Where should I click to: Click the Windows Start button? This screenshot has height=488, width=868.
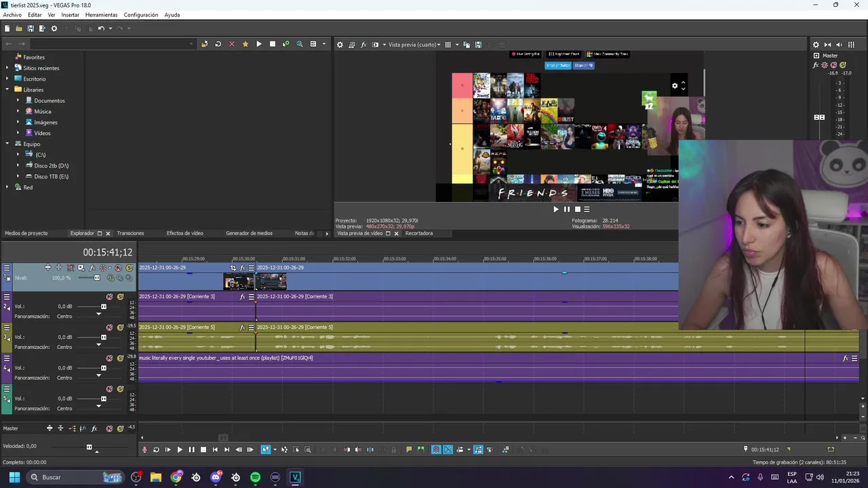(14, 477)
